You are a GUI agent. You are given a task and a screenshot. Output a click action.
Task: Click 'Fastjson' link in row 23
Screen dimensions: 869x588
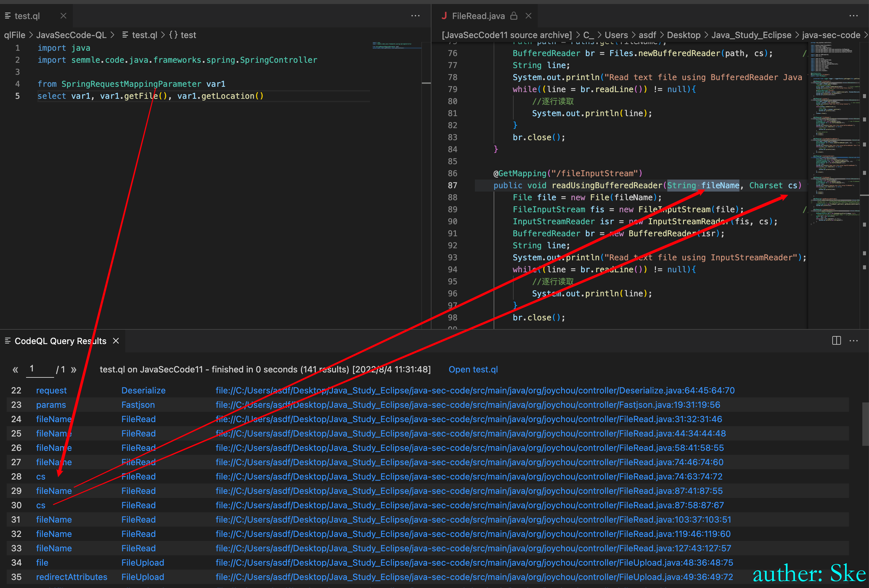pyautogui.click(x=138, y=404)
